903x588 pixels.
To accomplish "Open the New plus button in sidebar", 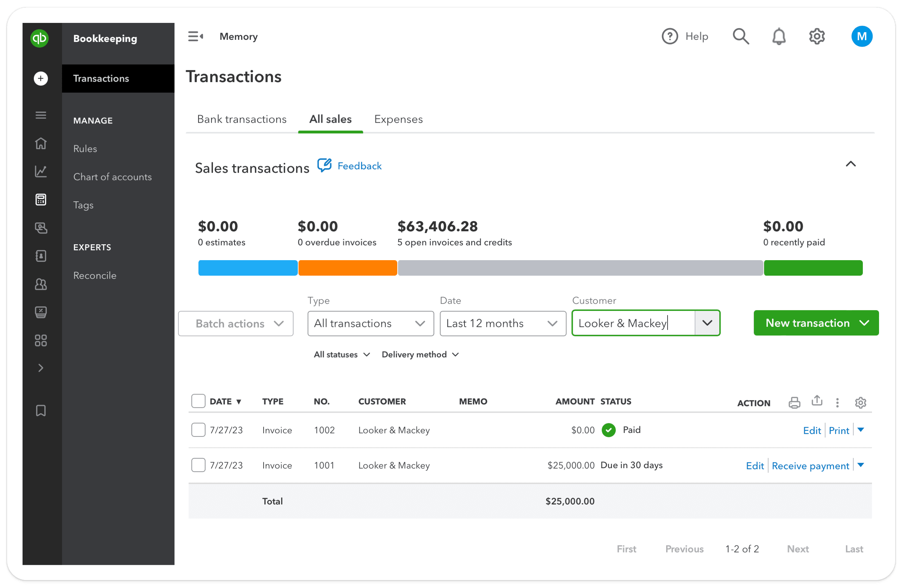I will coord(41,79).
